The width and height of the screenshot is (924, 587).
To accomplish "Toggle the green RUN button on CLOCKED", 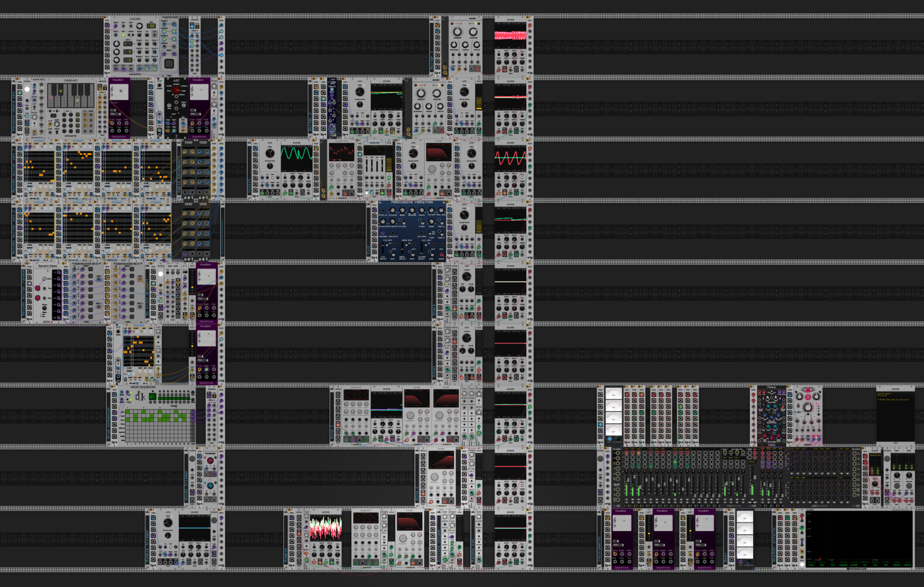I will 123,35.
